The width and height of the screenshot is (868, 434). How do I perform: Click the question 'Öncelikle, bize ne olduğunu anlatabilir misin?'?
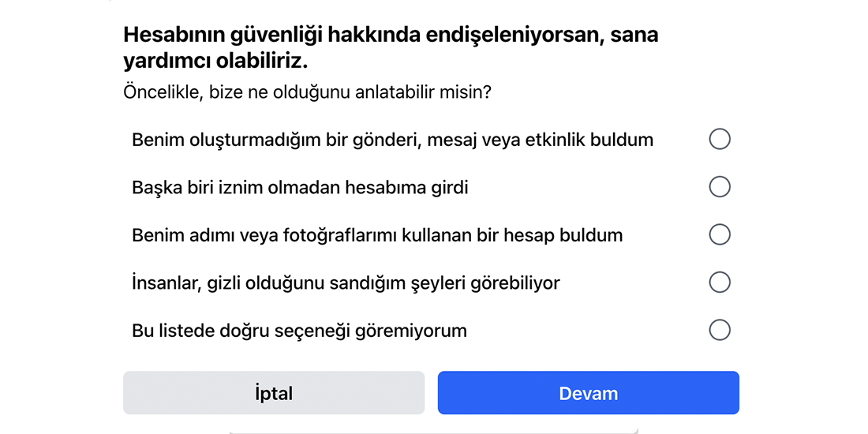[x=307, y=92]
